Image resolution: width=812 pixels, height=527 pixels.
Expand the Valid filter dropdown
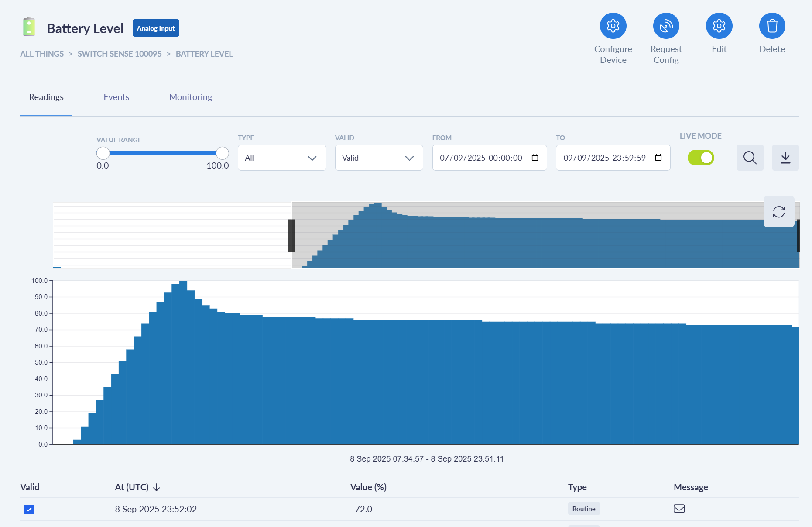pos(378,158)
